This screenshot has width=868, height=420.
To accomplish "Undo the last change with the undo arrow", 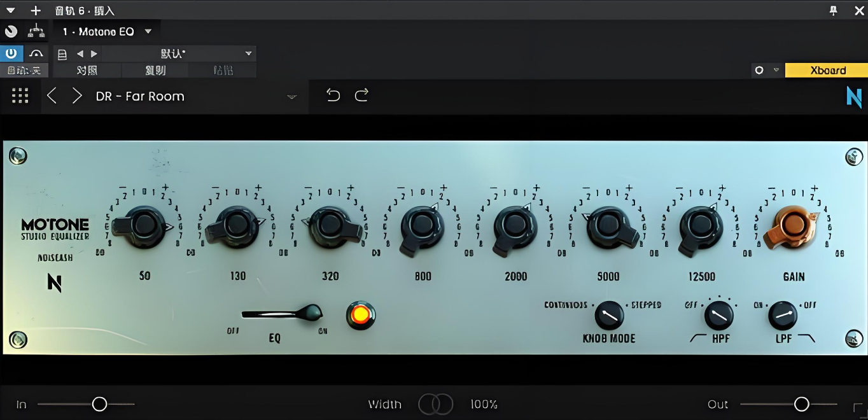I will pyautogui.click(x=333, y=95).
